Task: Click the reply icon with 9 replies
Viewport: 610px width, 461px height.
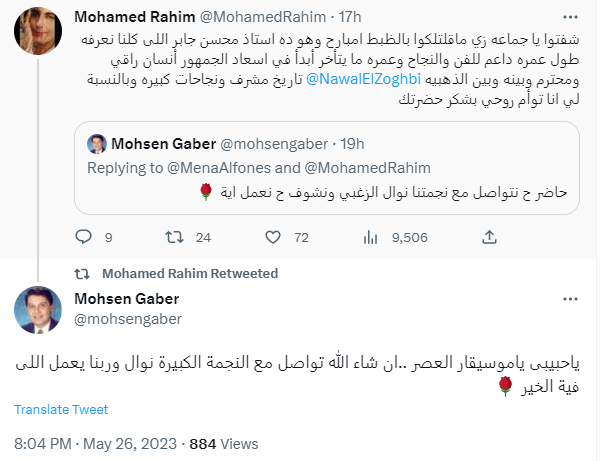Action: click(x=84, y=238)
